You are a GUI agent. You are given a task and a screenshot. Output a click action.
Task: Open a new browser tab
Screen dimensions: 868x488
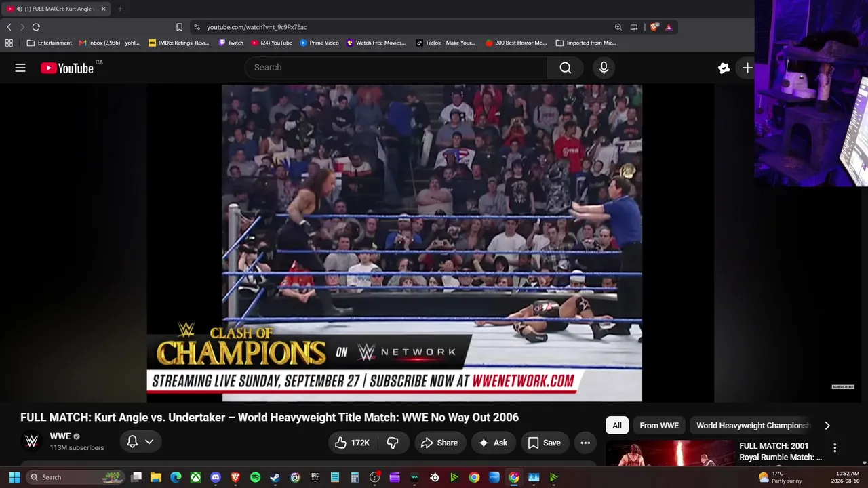pos(120,9)
